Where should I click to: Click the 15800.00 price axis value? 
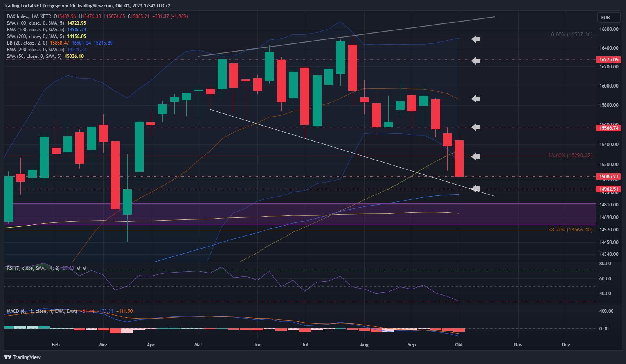[609, 105]
